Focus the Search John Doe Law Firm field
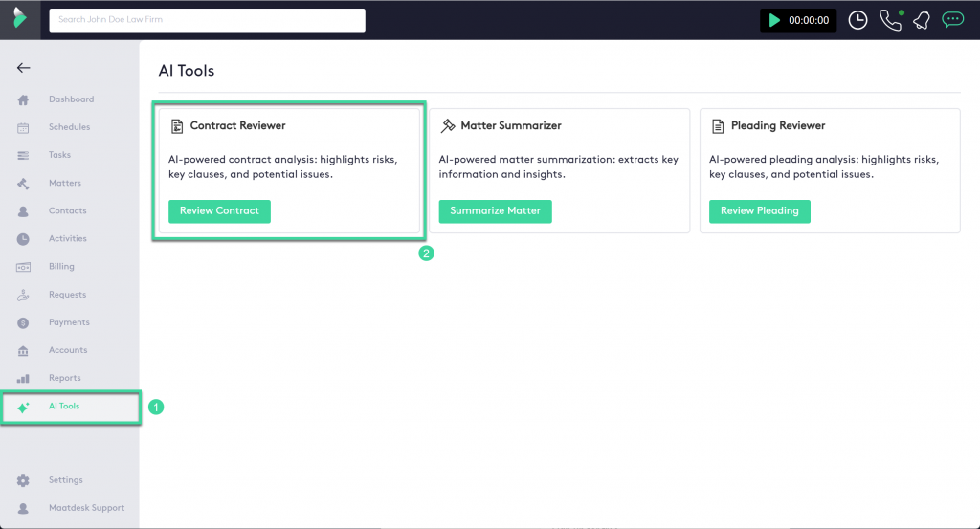This screenshot has height=529, width=980. click(x=207, y=20)
